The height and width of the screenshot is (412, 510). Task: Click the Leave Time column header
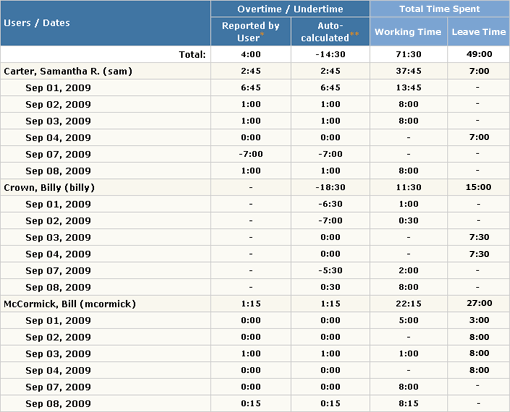pyautogui.click(x=479, y=32)
